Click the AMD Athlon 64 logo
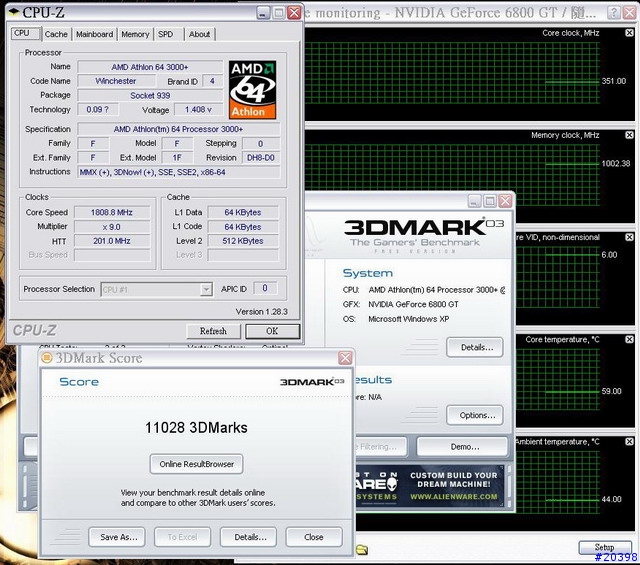Screen dimensions: 640x565 coord(252,90)
